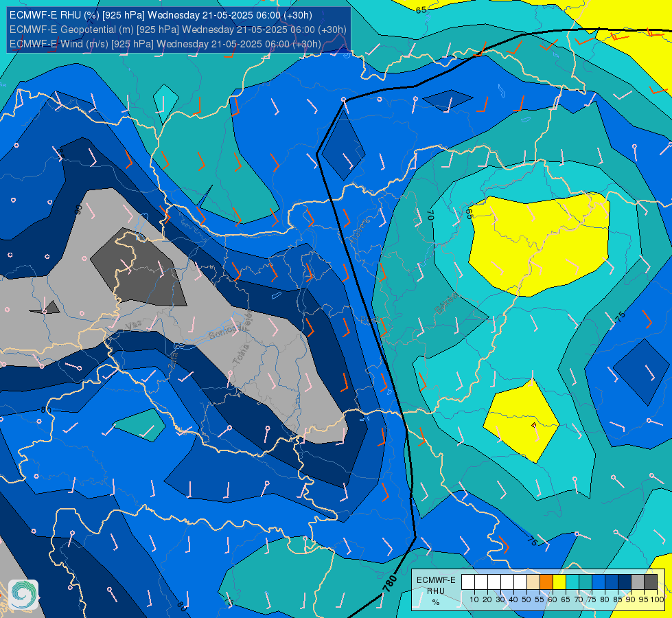The image size is (672, 618).
Task: Pick the medium blue 80–85 legend swatch
Action: 612,582
